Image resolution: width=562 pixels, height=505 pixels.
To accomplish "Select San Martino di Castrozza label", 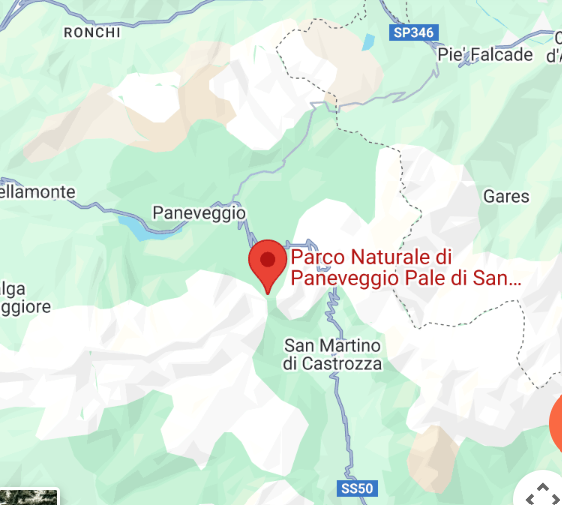I will [x=332, y=354].
